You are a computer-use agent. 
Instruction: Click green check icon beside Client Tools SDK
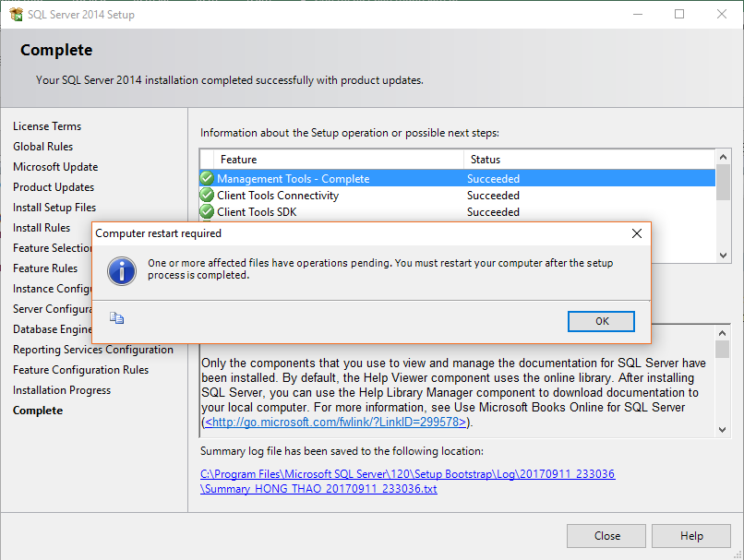pyautogui.click(x=207, y=211)
